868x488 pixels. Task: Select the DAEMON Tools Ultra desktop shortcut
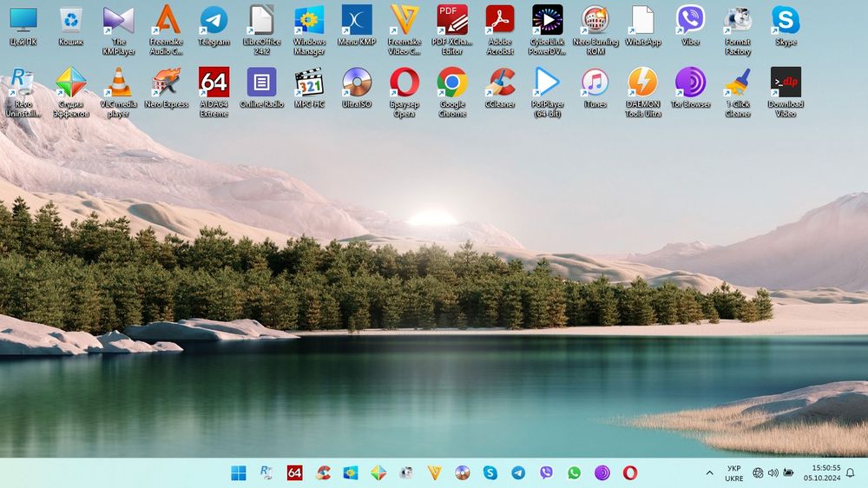[642, 93]
